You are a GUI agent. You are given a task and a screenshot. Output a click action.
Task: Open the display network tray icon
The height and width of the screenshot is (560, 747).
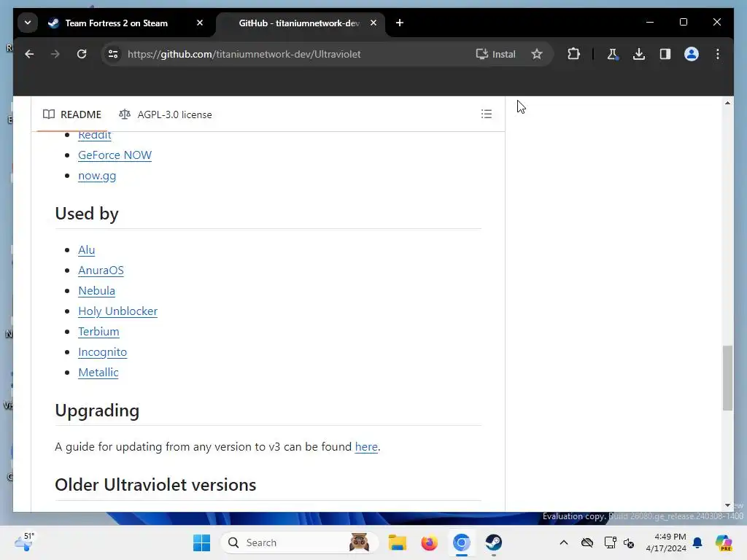[x=610, y=542]
